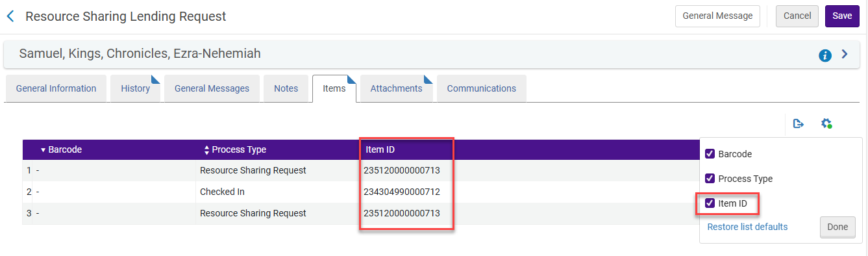Select the Notes tab
This screenshot has width=868, height=256.
pyautogui.click(x=286, y=89)
